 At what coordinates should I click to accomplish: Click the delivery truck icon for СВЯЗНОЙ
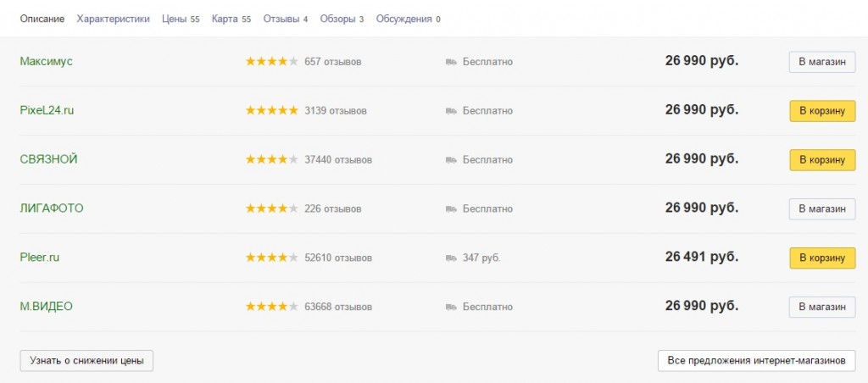[x=451, y=160]
